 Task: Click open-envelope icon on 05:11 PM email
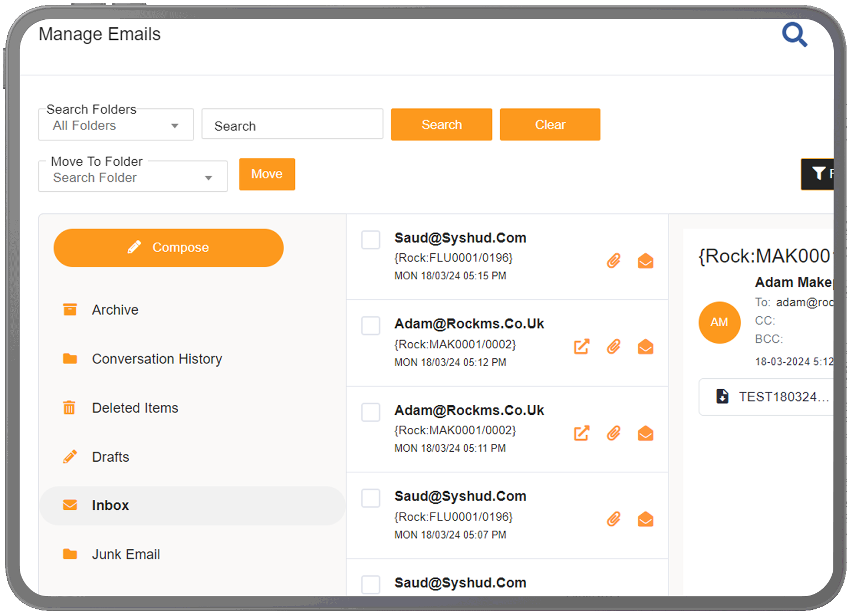(646, 433)
